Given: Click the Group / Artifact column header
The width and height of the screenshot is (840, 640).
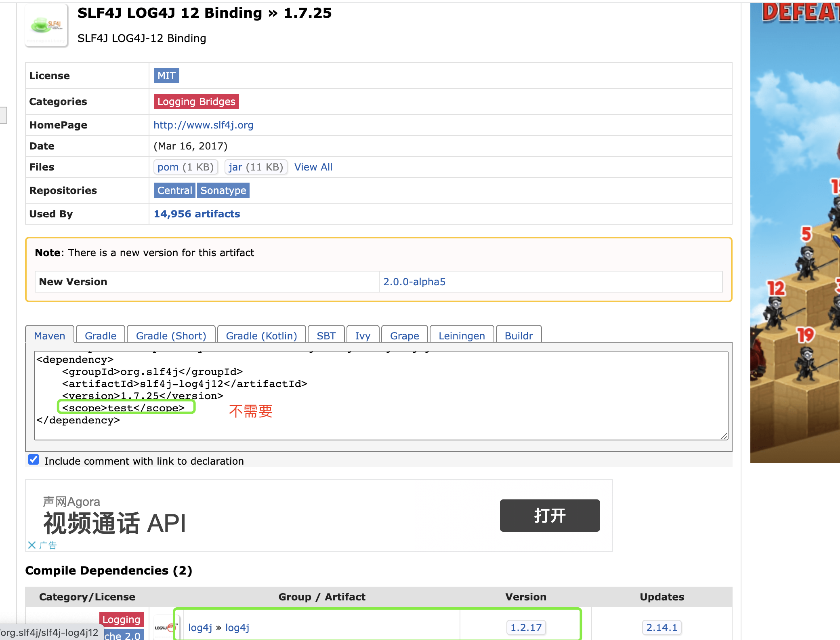Looking at the screenshot, I should pyautogui.click(x=322, y=597).
